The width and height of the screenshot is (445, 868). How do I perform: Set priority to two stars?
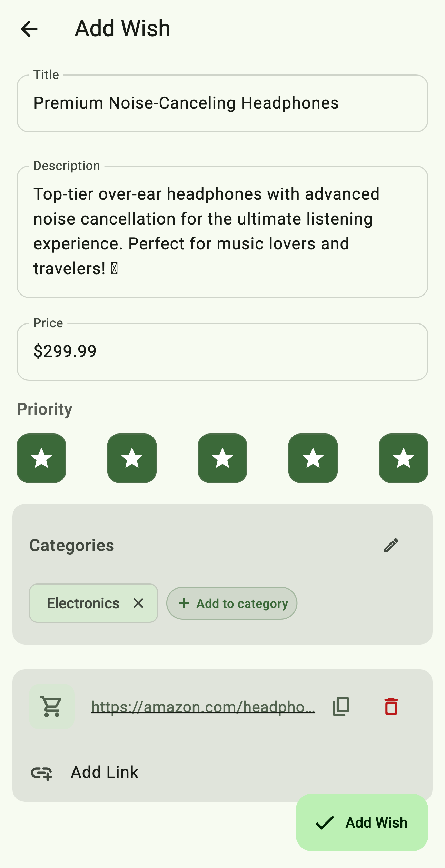pyautogui.click(x=132, y=458)
